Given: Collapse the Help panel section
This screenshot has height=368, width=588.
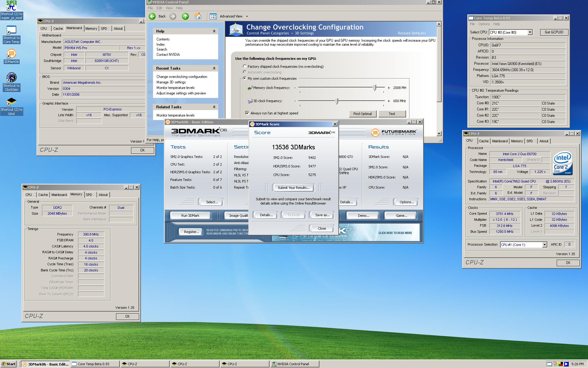Looking at the screenshot, I should tap(214, 31).
